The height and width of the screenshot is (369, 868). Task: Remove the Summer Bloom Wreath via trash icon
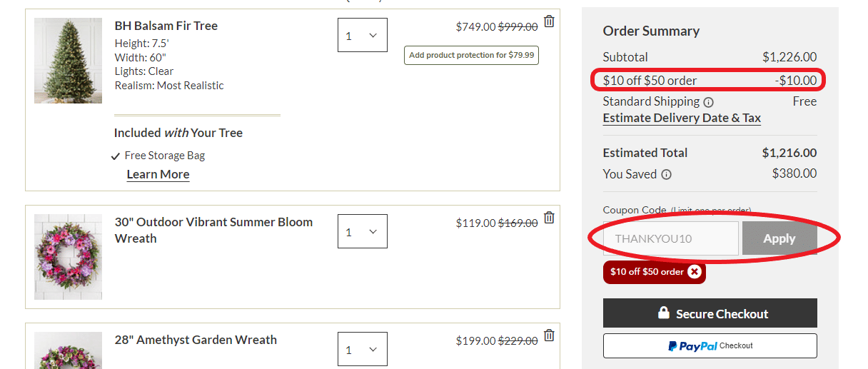[549, 218]
